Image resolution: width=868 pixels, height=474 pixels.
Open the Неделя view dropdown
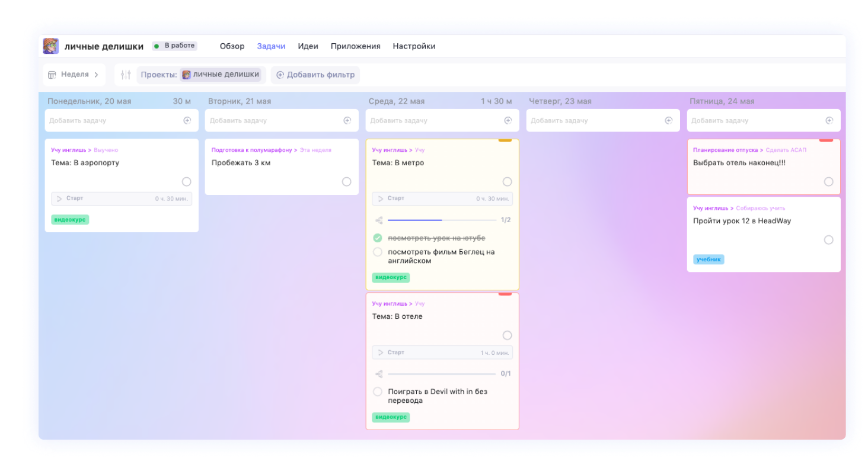[74, 75]
